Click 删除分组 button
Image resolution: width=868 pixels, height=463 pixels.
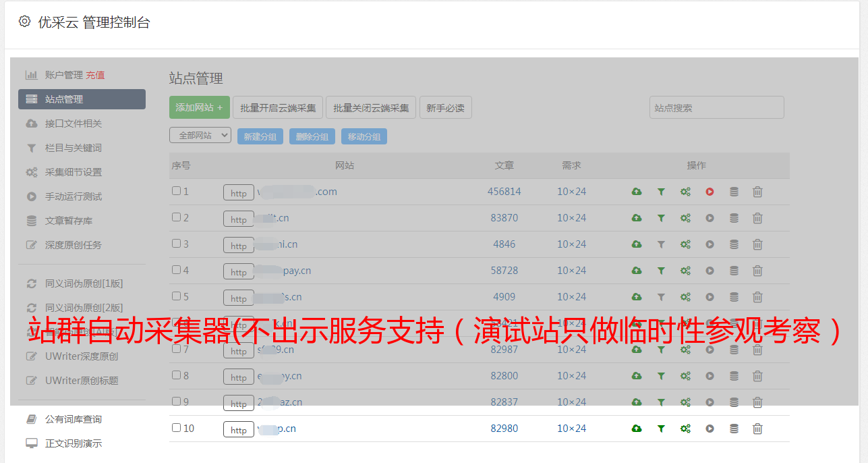(312, 136)
